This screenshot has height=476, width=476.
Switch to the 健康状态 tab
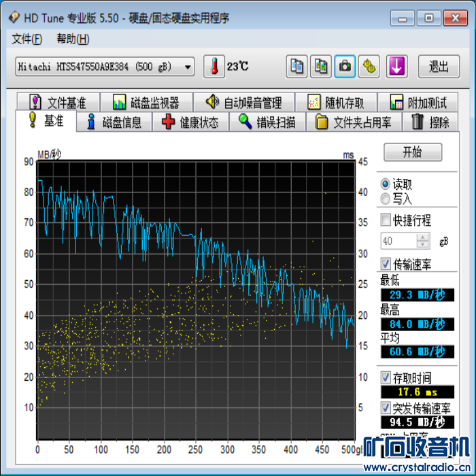190,122
